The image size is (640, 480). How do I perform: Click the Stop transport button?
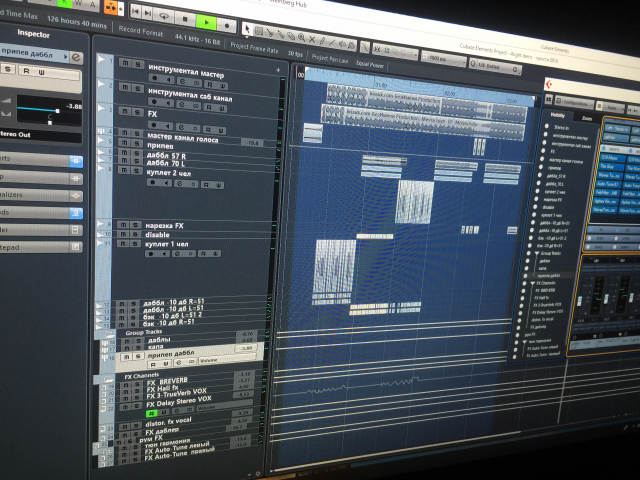[185, 19]
